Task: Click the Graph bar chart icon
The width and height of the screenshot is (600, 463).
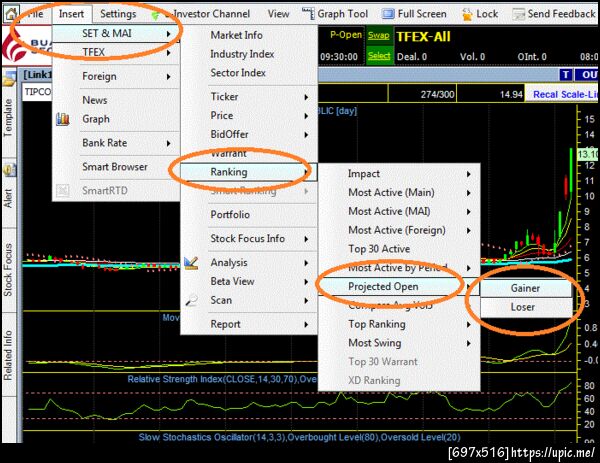Action: coord(63,119)
